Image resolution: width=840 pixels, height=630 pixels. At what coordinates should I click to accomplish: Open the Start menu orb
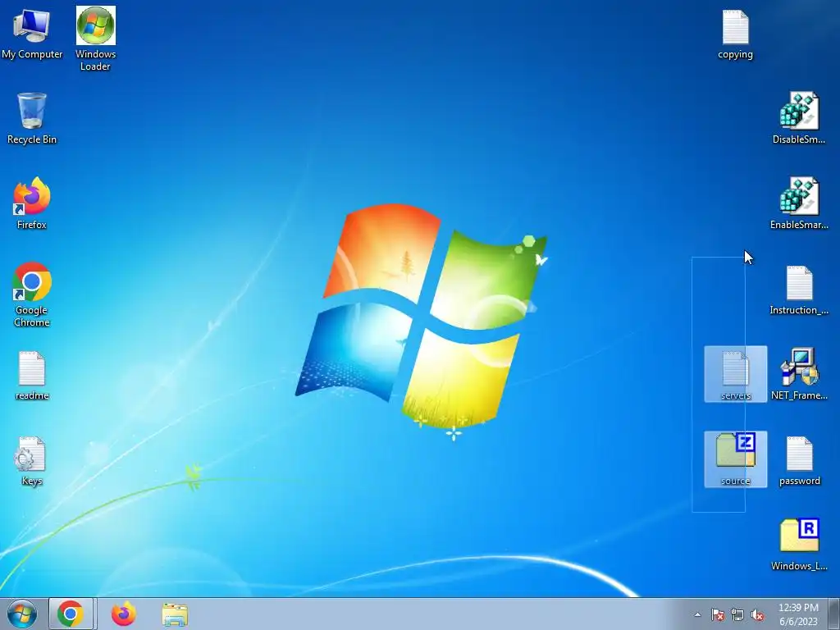[21, 614]
